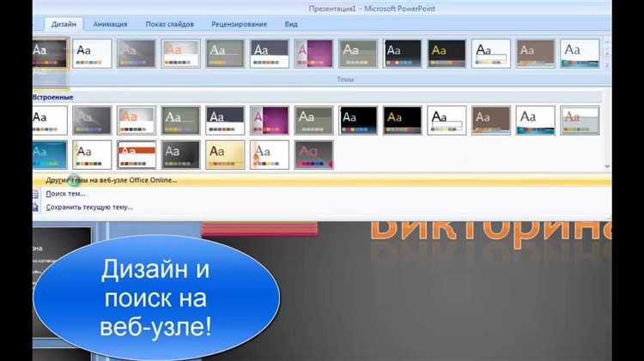
Task: Select Сохранить текущую тему… menu entry
Action: tap(89, 208)
